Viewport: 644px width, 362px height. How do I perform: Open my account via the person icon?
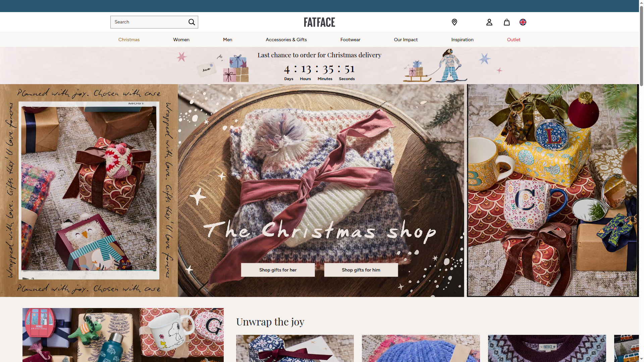[489, 22]
